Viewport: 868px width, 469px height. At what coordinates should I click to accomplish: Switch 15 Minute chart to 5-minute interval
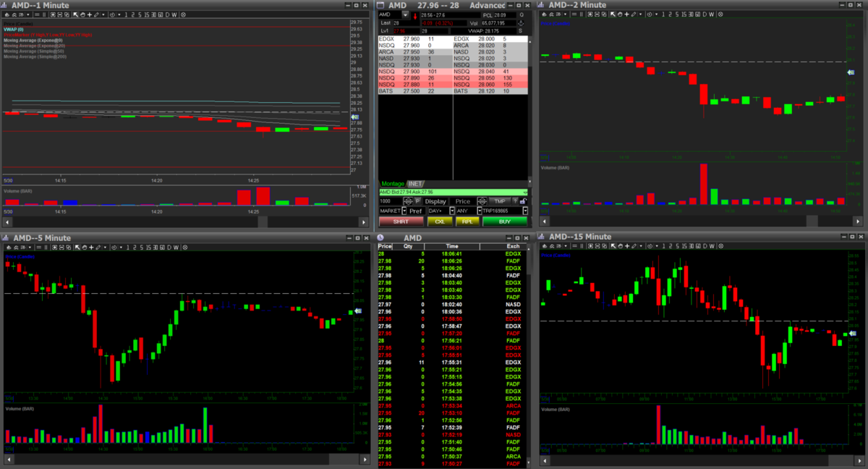tap(678, 246)
